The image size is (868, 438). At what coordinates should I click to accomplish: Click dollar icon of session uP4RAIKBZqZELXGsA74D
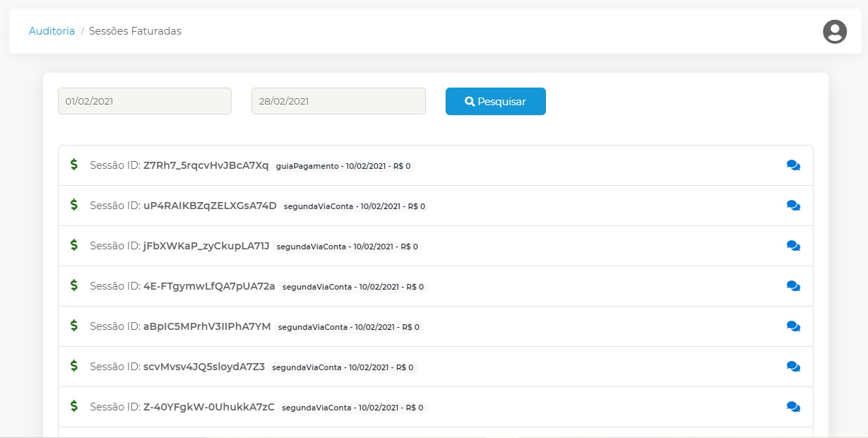pyautogui.click(x=74, y=205)
